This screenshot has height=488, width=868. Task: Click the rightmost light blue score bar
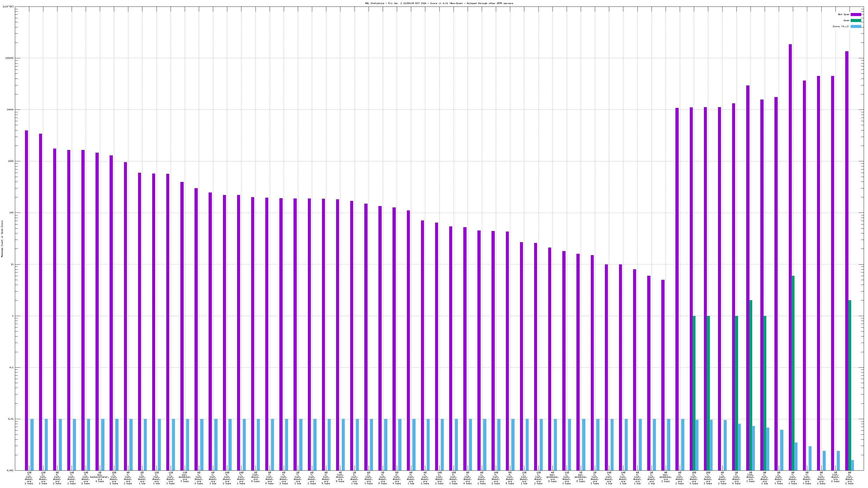coord(853,465)
